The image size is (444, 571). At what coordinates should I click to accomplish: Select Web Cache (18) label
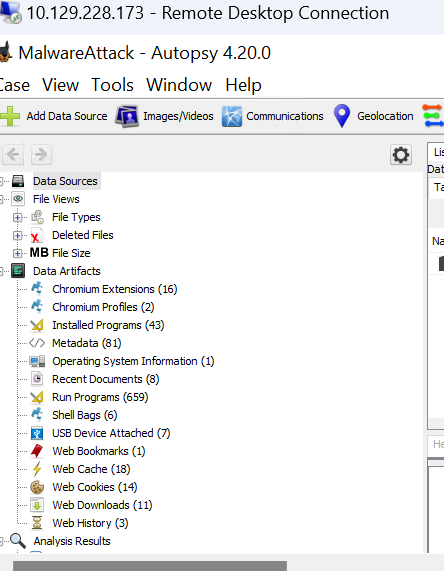click(91, 469)
